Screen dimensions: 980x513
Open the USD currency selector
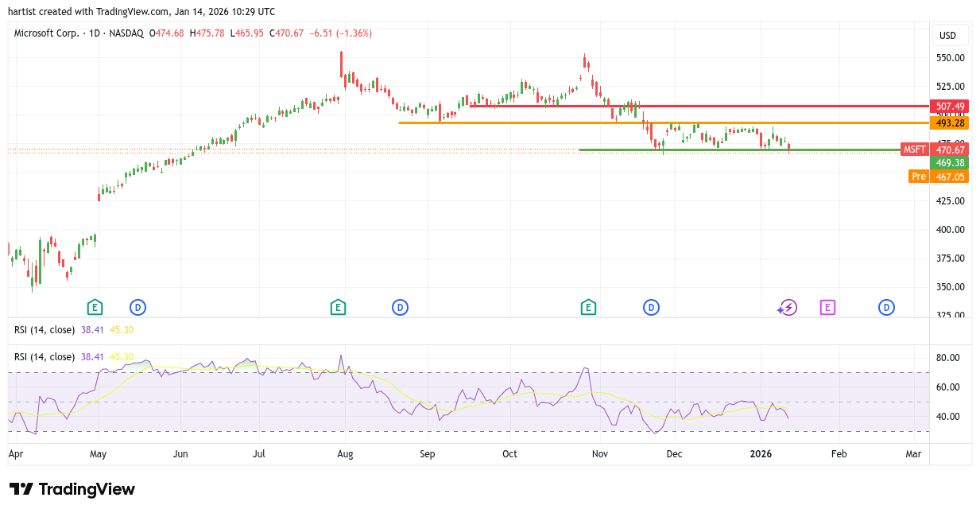[x=950, y=35]
